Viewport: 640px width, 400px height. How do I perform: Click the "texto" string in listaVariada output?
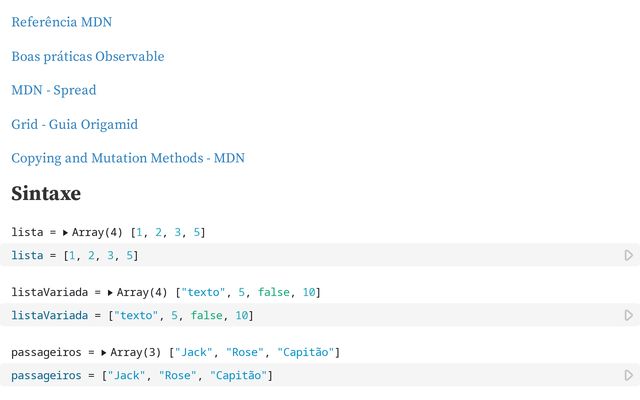click(202, 292)
